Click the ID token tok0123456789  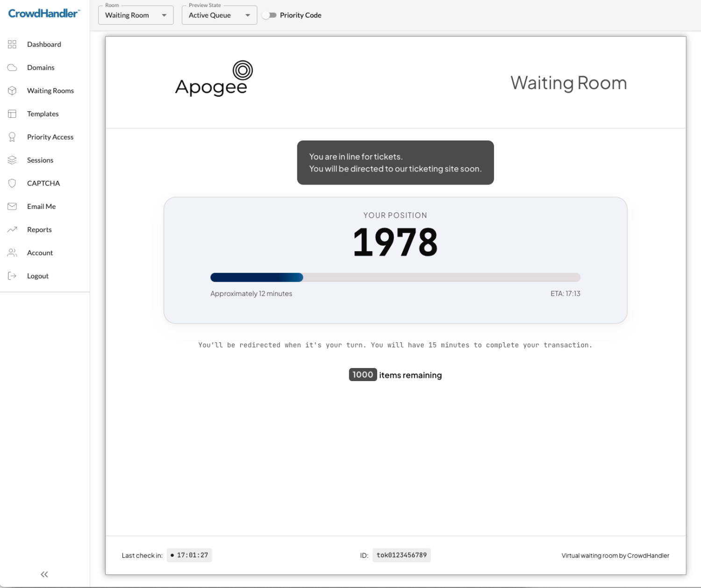402,555
